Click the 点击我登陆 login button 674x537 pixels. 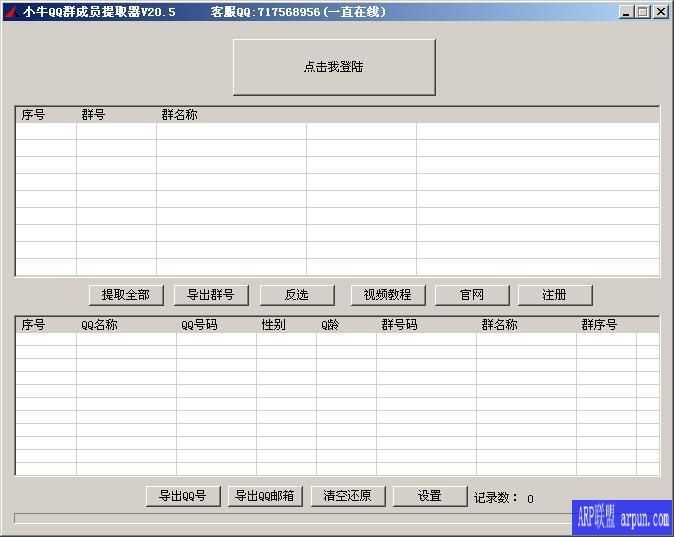(x=334, y=67)
